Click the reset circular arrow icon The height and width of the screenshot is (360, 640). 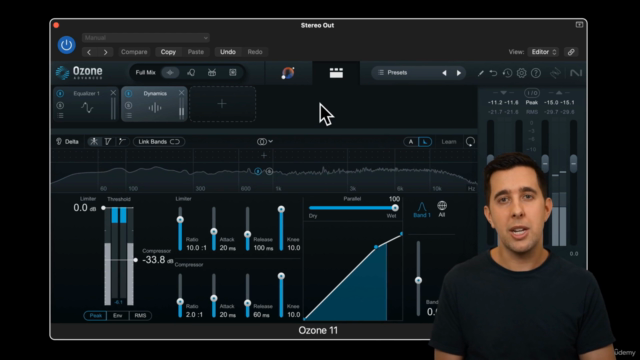point(470,141)
